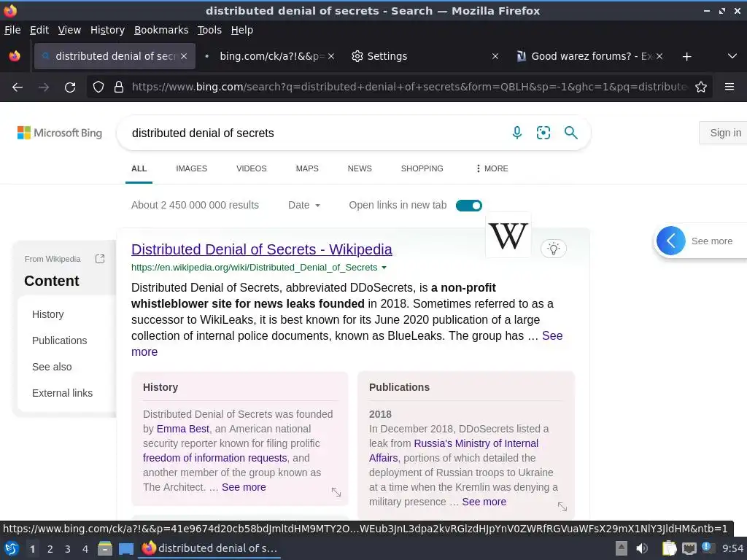Close the Settings tab

click(495, 56)
